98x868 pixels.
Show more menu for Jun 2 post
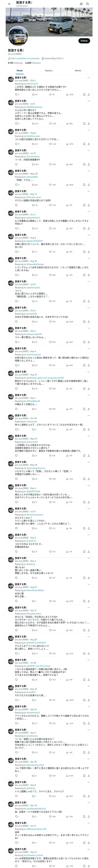click(x=89, y=212)
